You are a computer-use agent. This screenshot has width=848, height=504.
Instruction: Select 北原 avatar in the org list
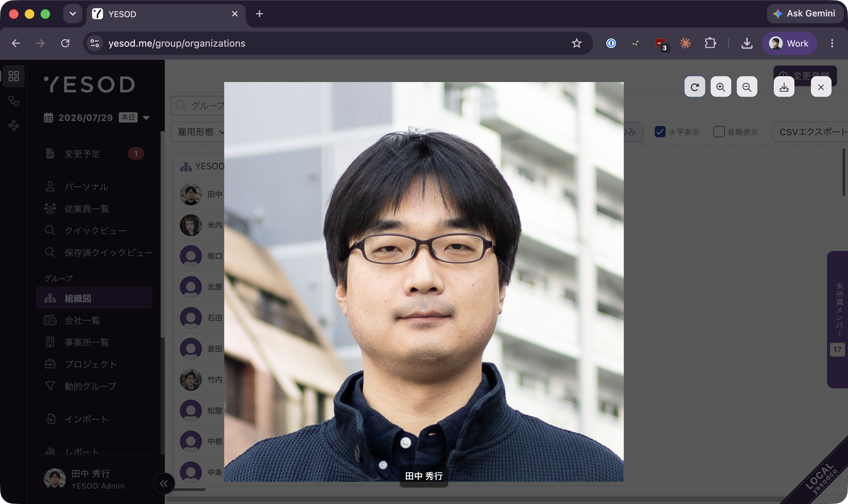[191, 287]
